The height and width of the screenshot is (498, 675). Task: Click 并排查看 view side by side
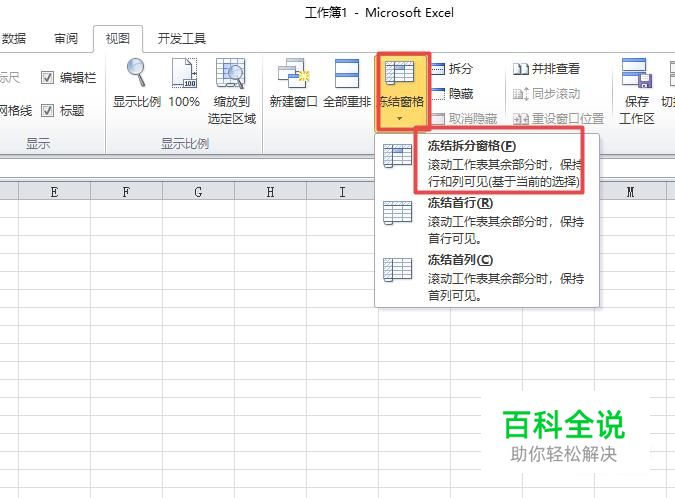pos(546,68)
